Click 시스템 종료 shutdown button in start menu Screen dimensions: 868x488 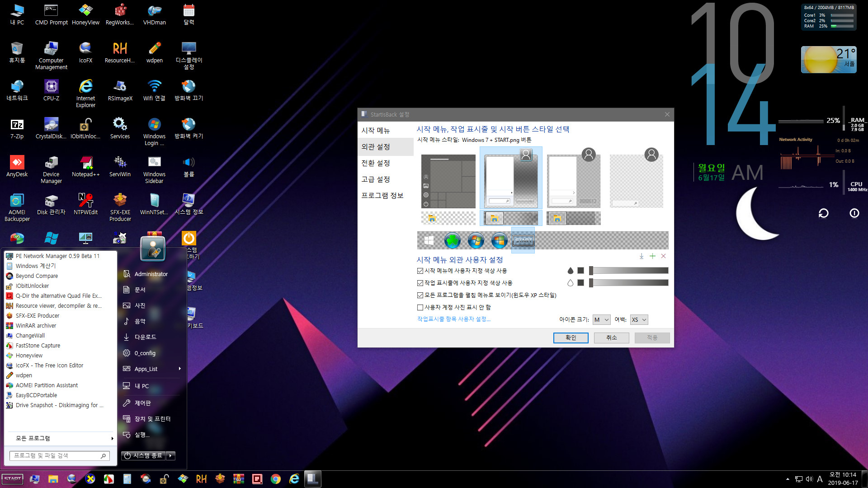click(x=143, y=455)
